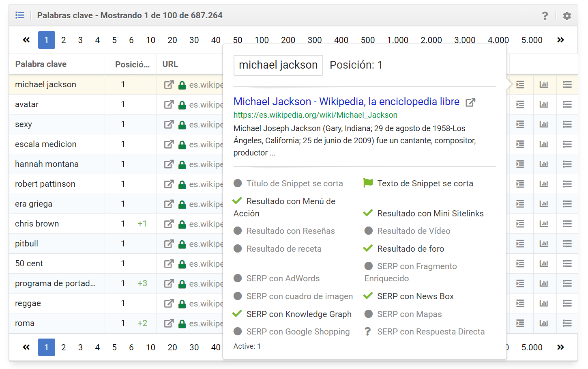
Task: Open the settings gear icon
Action: click(x=567, y=16)
